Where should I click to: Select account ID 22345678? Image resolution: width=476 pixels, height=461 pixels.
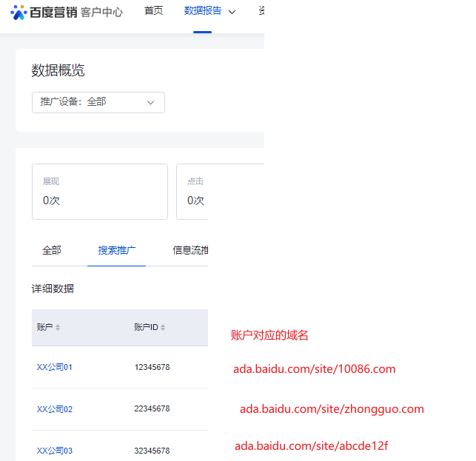pos(152,408)
